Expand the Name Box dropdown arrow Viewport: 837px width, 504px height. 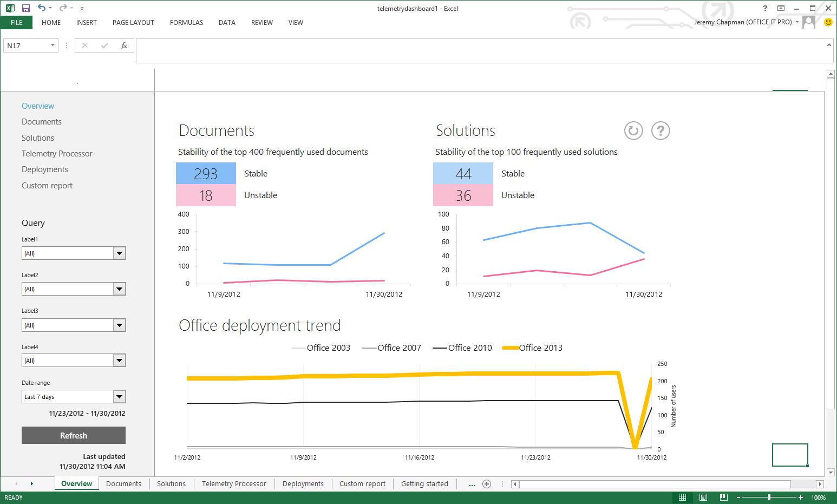[x=53, y=45]
